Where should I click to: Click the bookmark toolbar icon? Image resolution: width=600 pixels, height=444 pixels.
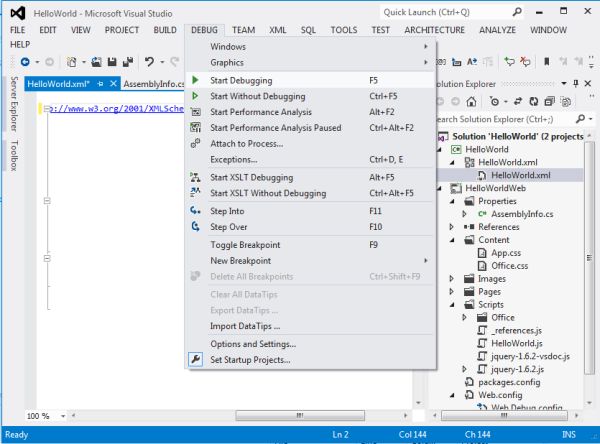point(547,62)
